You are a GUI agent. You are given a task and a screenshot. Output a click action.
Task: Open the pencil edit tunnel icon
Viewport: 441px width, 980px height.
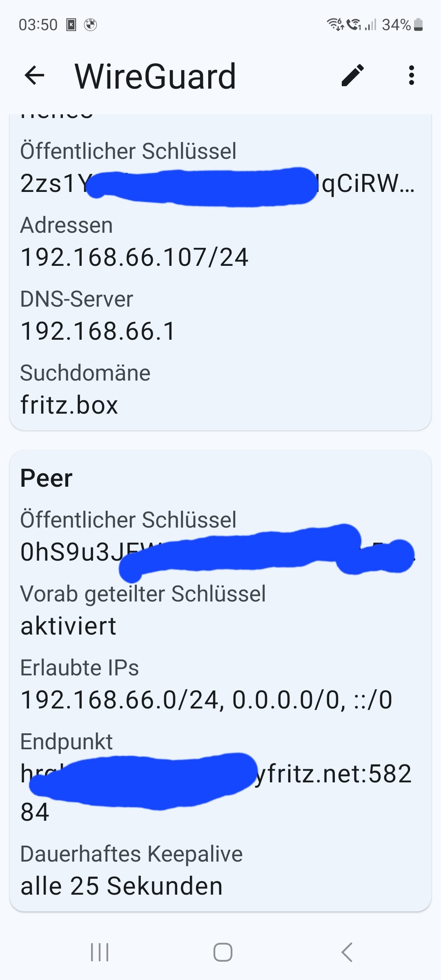coord(352,76)
